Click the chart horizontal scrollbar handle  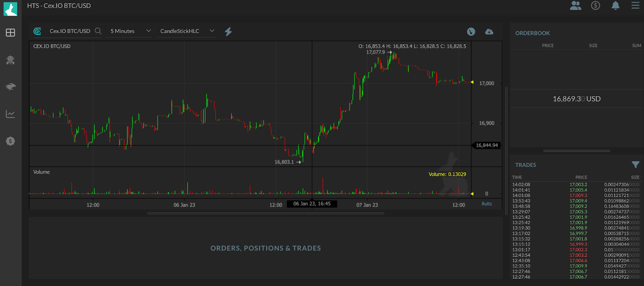pyautogui.click(x=266, y=213)
